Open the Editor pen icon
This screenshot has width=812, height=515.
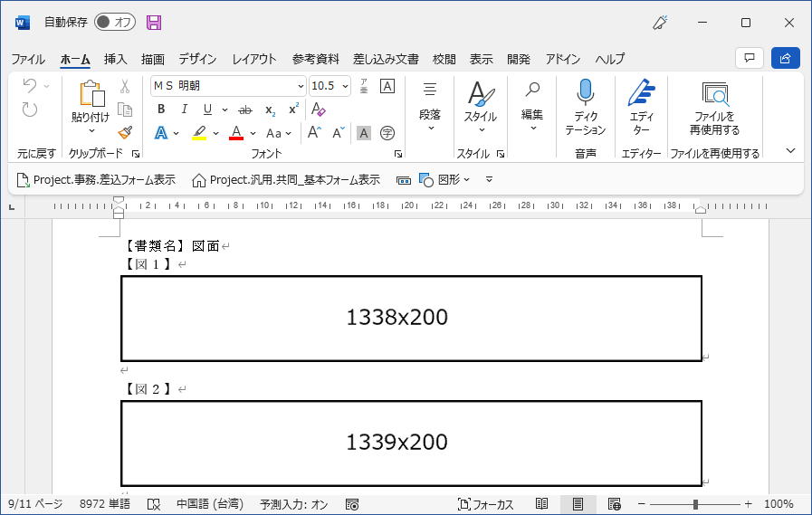pyautogui.click(x=641, y=93)
